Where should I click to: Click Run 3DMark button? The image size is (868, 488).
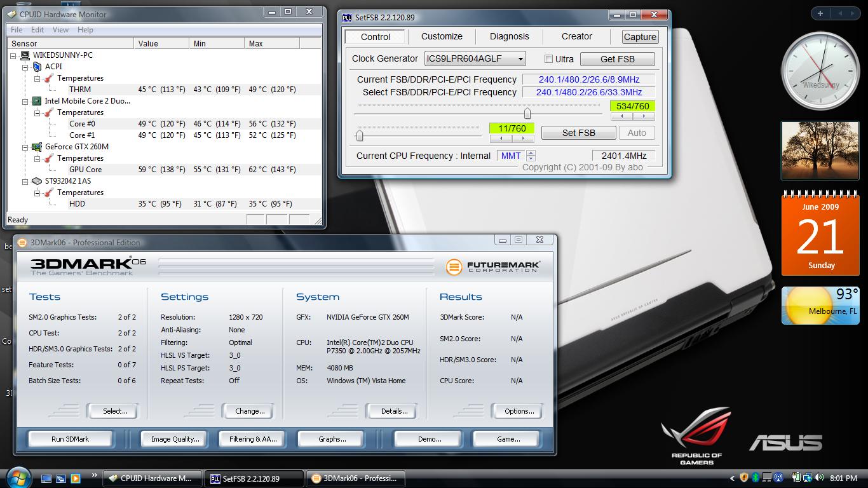coord(70,439)
